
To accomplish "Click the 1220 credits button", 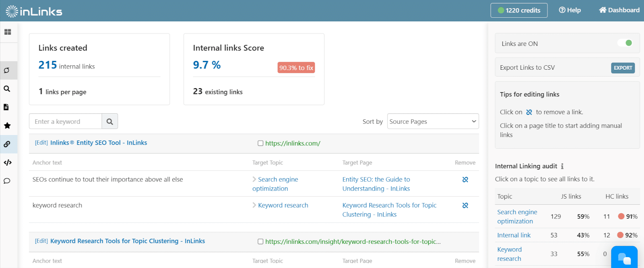I will click(x=519, y=10).
